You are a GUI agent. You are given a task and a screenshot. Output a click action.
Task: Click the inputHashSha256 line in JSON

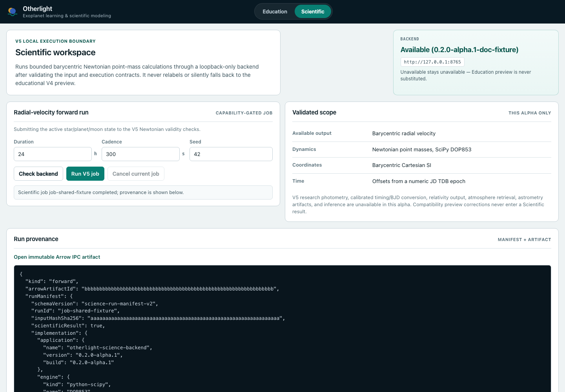(x=158, y=318)
